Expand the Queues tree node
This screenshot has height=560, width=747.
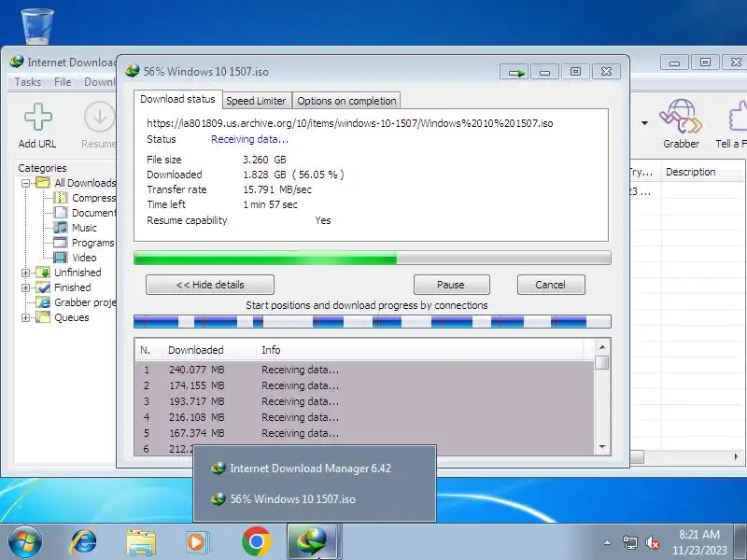click(x=26, y=317)
